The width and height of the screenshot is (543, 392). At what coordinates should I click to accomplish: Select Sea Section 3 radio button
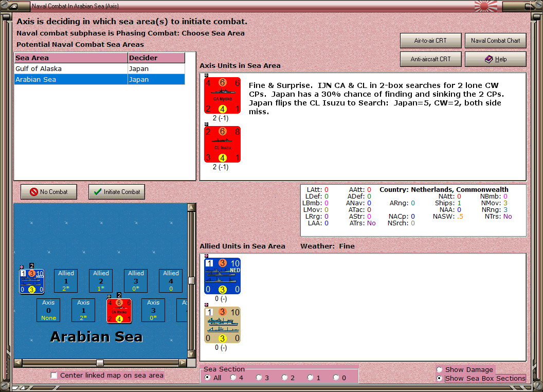click(259, 378)
